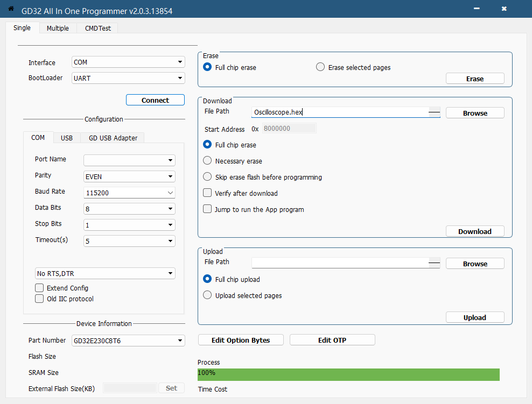
Task: Open the Interface dropdown
Action: click(x=128, y=62)
